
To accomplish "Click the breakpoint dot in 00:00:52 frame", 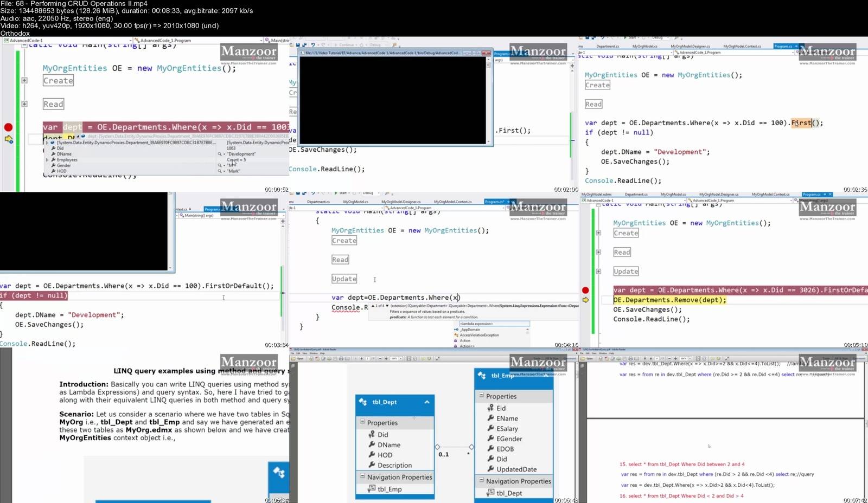I will (8, 127).
